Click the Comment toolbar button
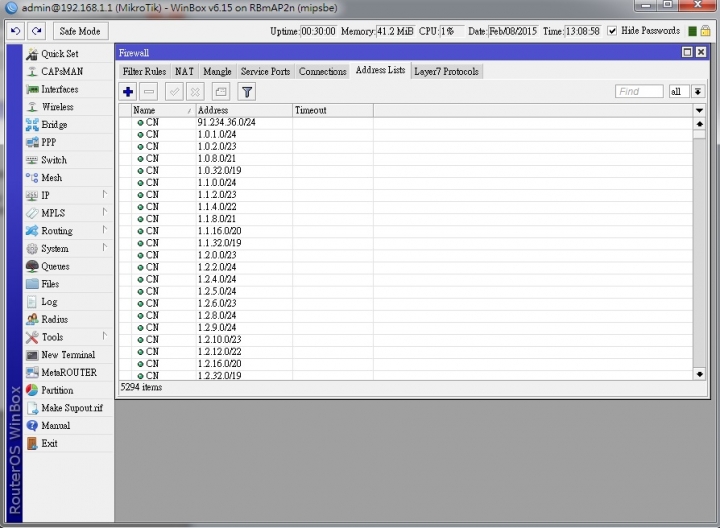This screenshot has width=720, height=528. coord(221,92)
